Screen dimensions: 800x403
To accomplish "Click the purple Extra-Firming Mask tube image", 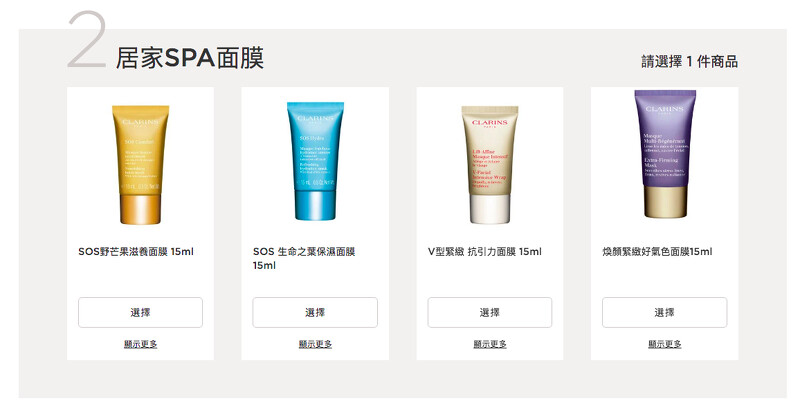I will tap(665, 154).
